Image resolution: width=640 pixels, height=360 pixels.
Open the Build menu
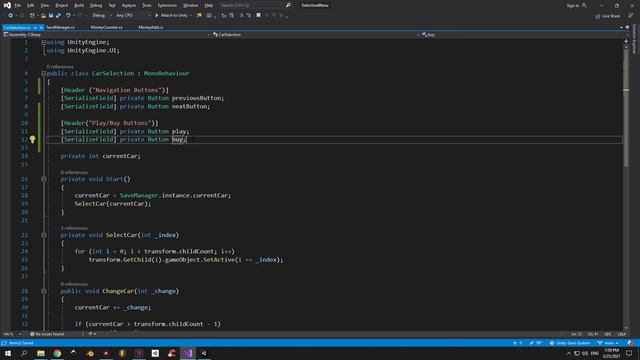pyautogui.click(x=79, y=5)
